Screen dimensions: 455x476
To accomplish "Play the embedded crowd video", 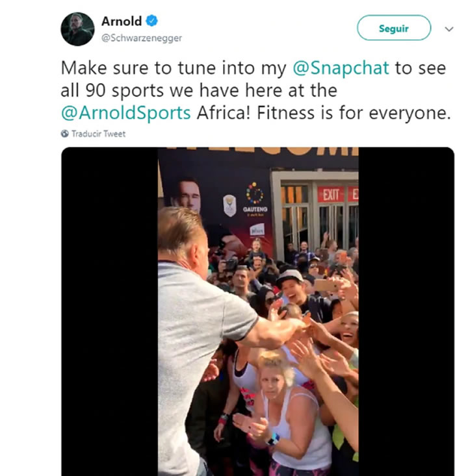I will pos(258,312).
